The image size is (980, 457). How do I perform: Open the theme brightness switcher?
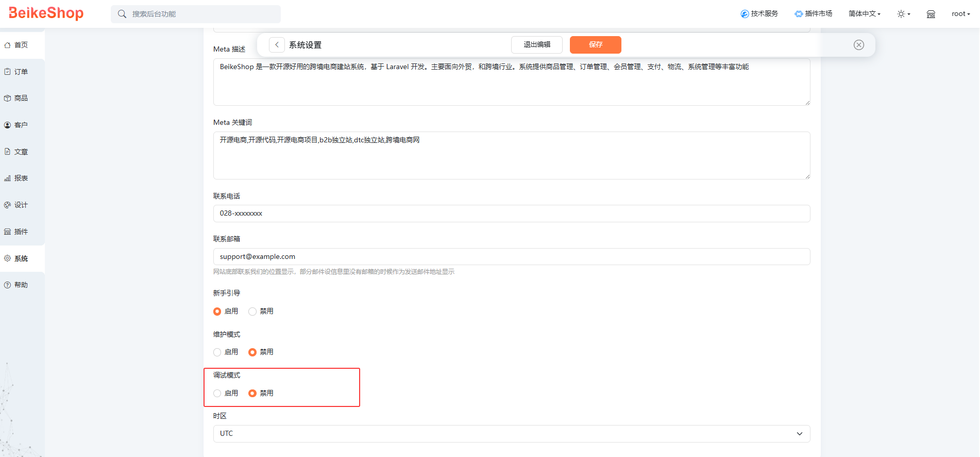[903, 14]
